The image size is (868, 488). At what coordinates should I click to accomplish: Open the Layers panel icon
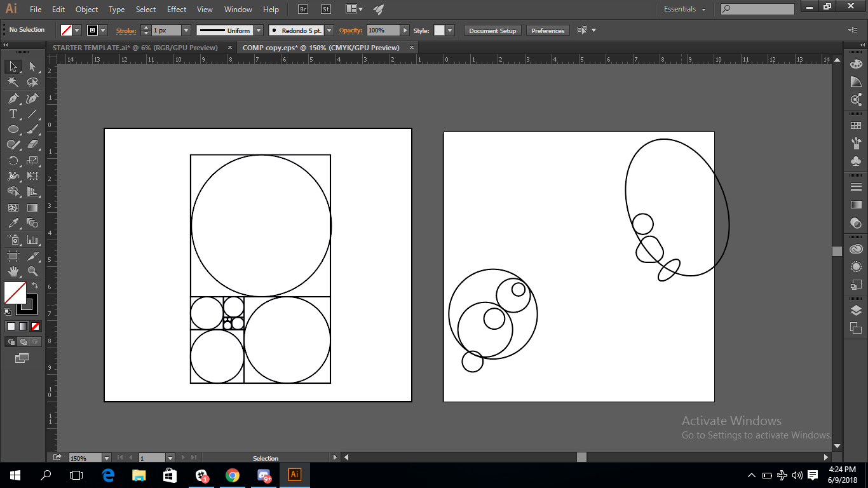(856, 311)
